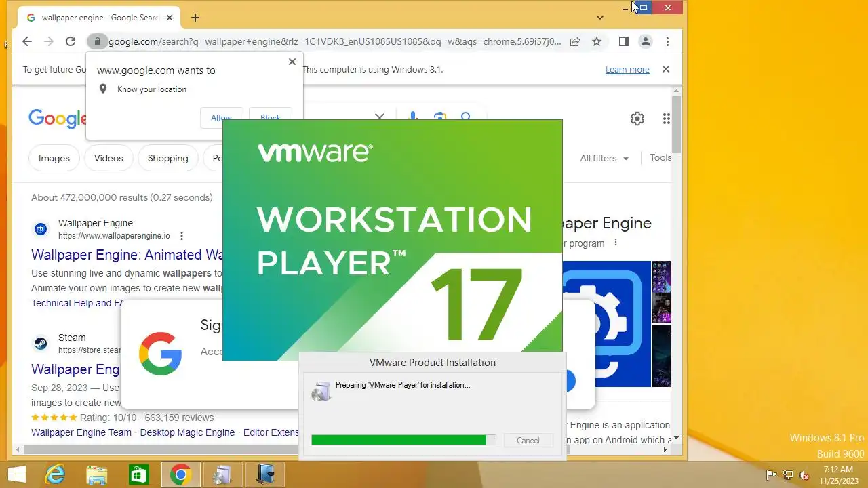The width and height of the screenshot is (868, 488).
Task: Open Windows Store from taskbar
Action: click(138, 475)
